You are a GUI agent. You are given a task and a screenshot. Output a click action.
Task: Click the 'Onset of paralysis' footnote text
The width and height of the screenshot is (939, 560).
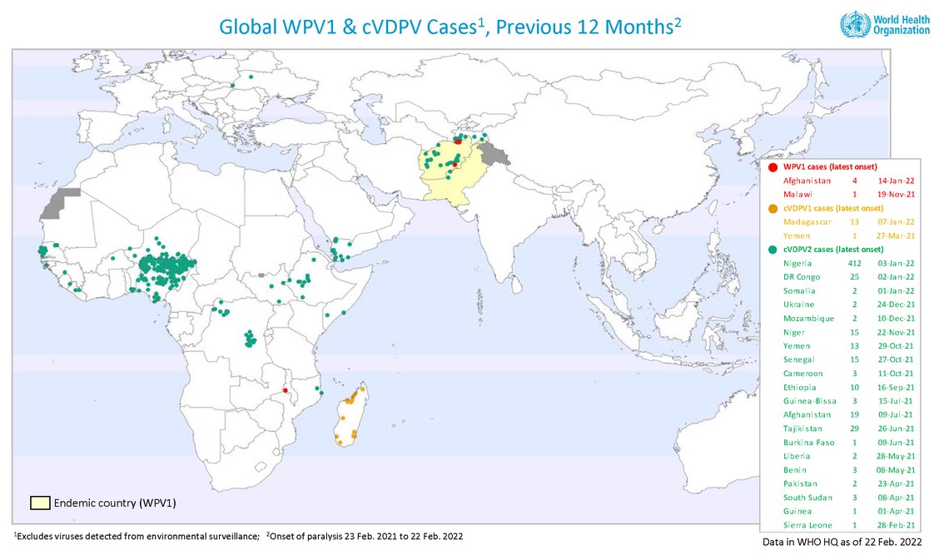(366, 536)
